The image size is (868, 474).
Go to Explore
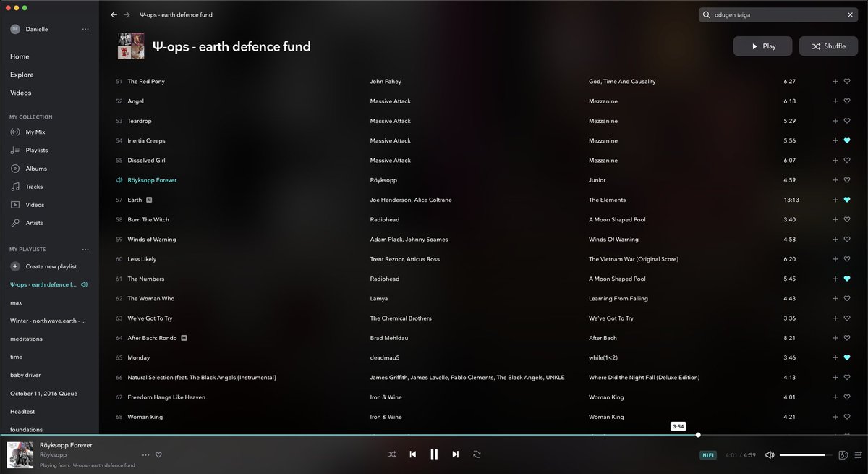click(22, 75)
